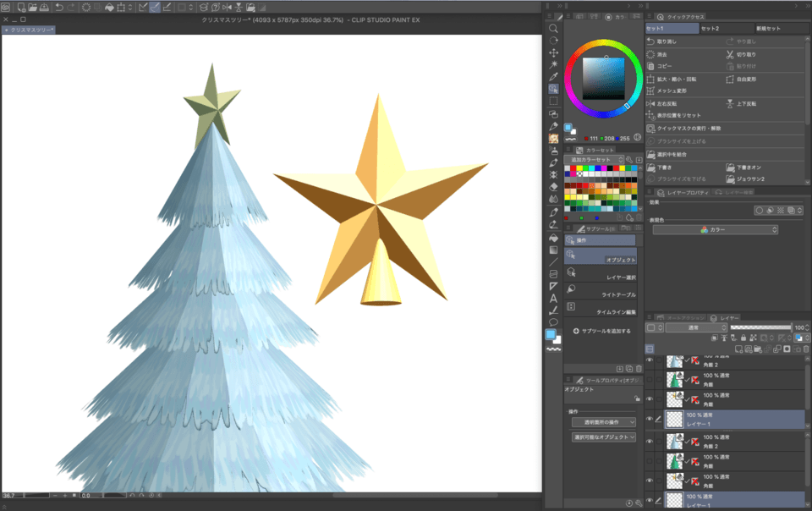Click the 左右反転 flip horizontal icon
This screenshot has width=812, height=511.
click(650, 103)
